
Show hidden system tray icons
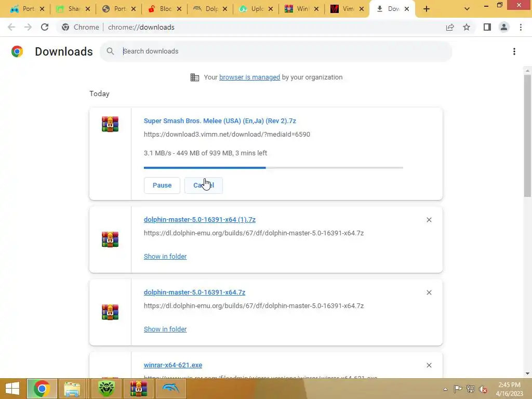(x=445, y=389)
